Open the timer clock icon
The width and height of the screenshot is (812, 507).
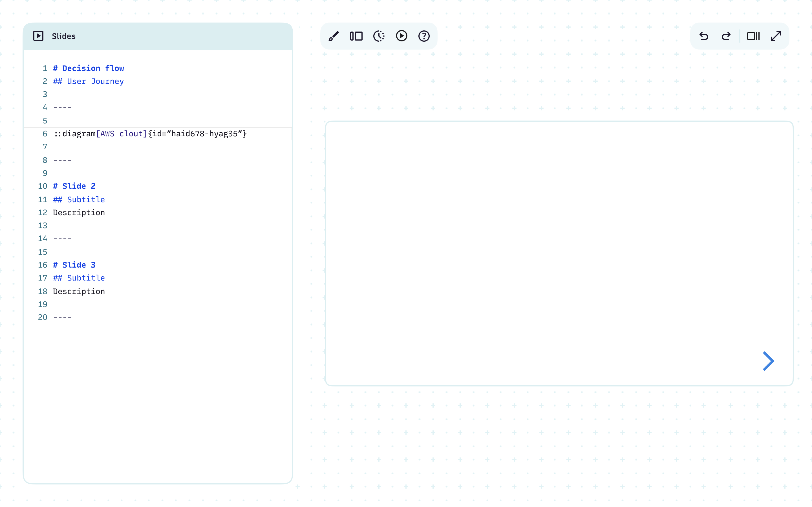(x=379, y=36)
